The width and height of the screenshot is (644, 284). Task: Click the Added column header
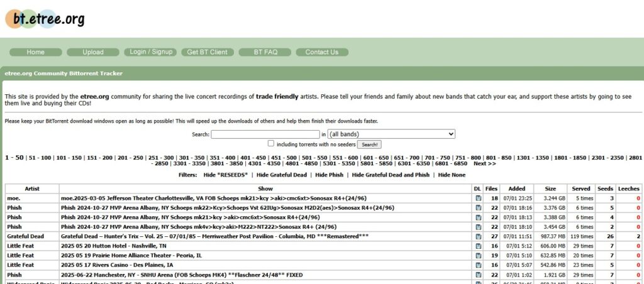[517, 188]
